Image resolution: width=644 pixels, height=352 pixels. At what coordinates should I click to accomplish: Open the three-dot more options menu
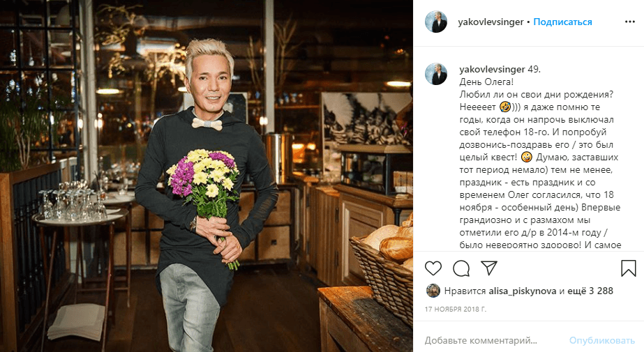(629, 22)
